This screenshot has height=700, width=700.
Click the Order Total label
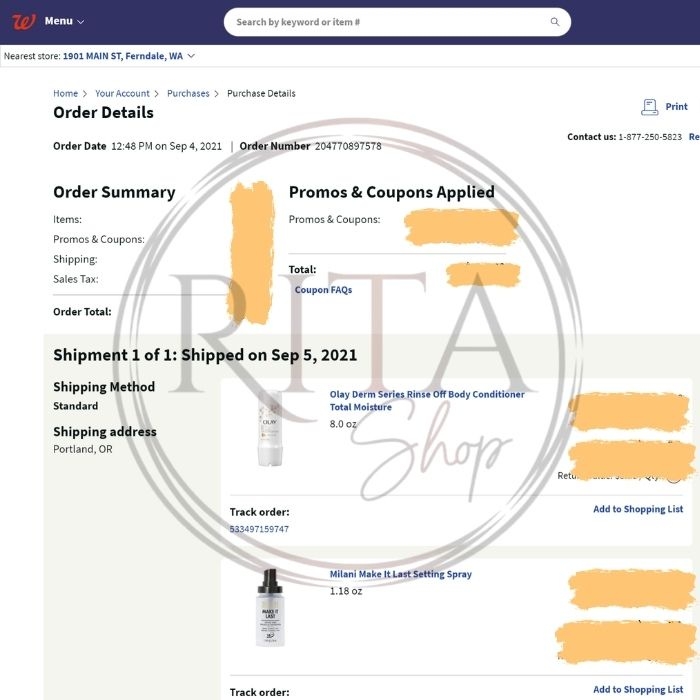point(82,312)
